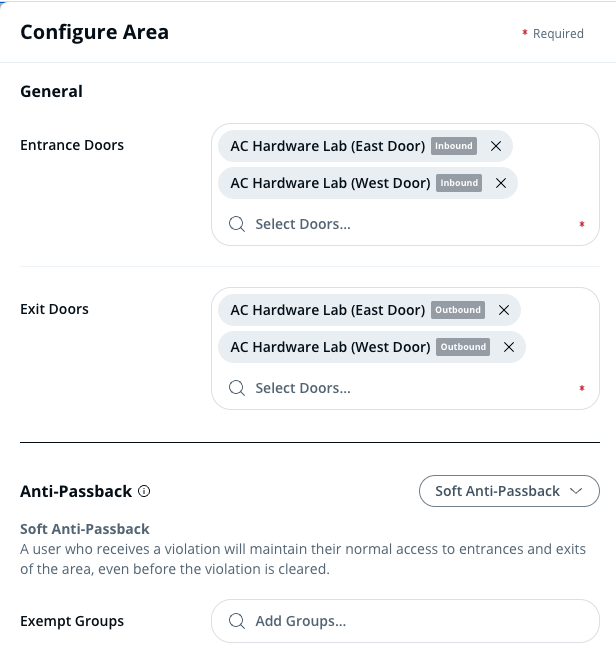616x657 pixels.
Task: Select West Door chip name in Entrance Doors
Action: point(330,183)
